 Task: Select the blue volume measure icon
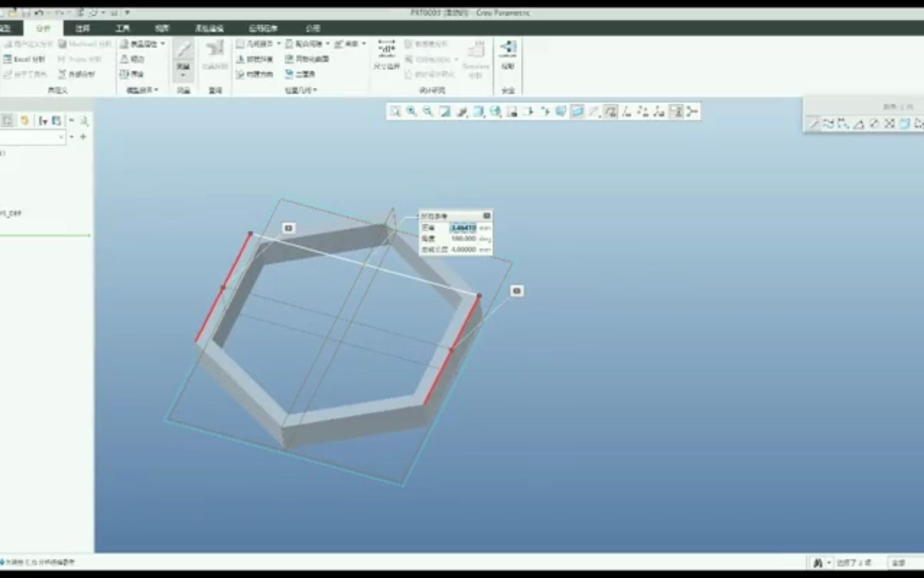tap(904, 124)
